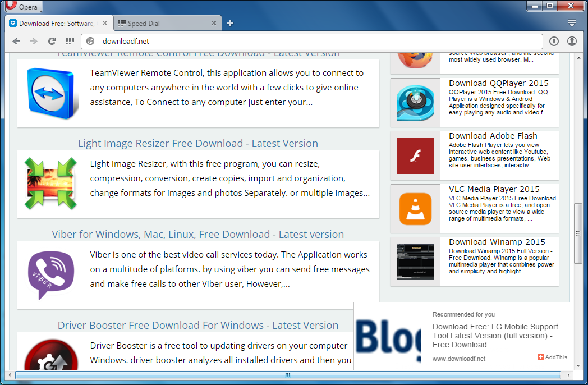Open Light Image Resizer Free Download link
This screenshot has height=385, width=588.
[198, 144]
